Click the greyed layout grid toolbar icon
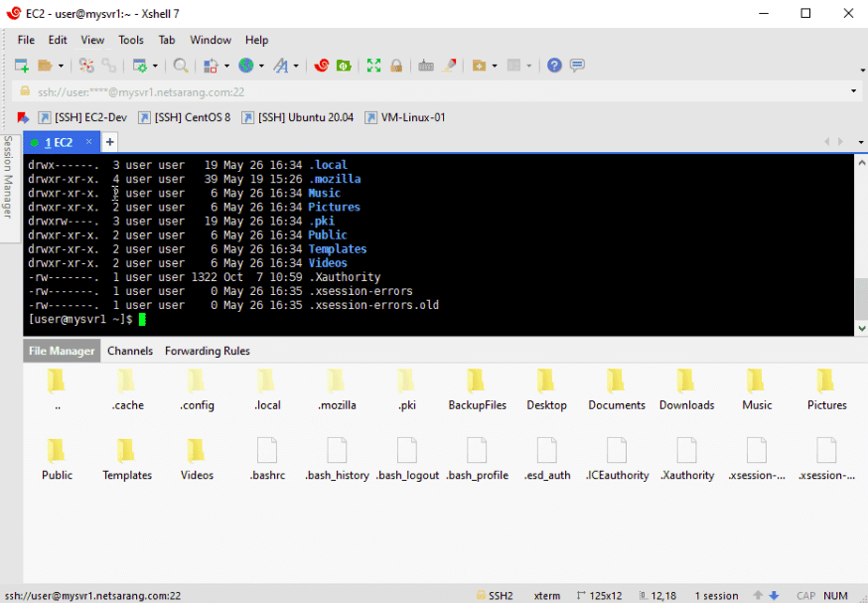The image size is (868, 603). (x=513, y=66)
